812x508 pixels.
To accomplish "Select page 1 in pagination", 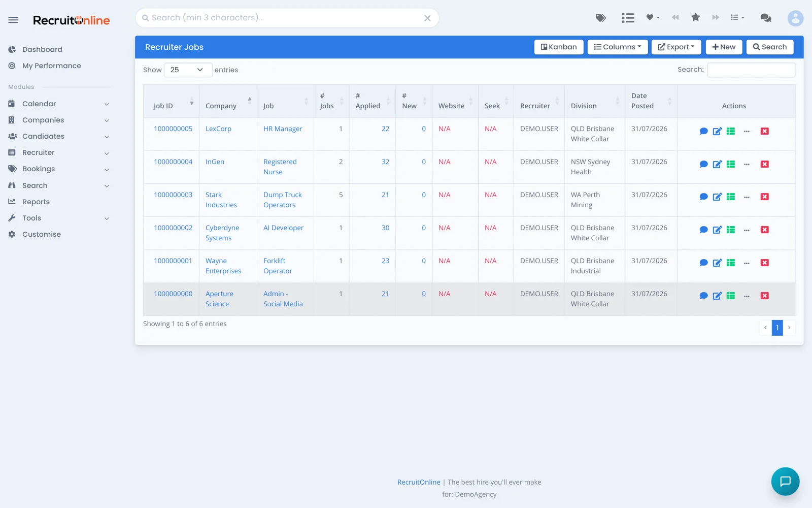I will click(x=777, y=328).
